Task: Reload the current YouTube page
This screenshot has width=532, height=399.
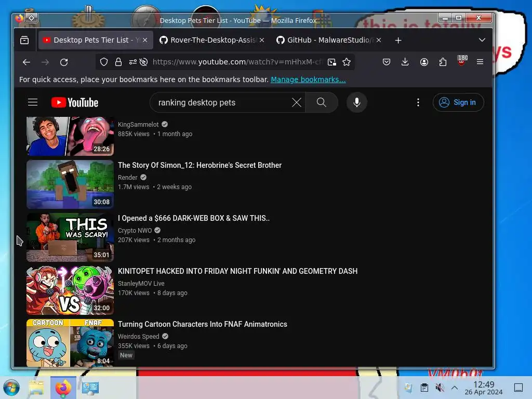Action: tap(64, 62)
